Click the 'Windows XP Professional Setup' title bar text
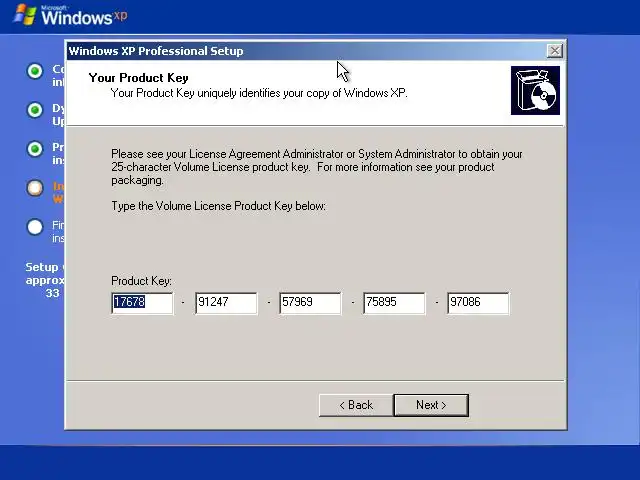 (156, 51)
